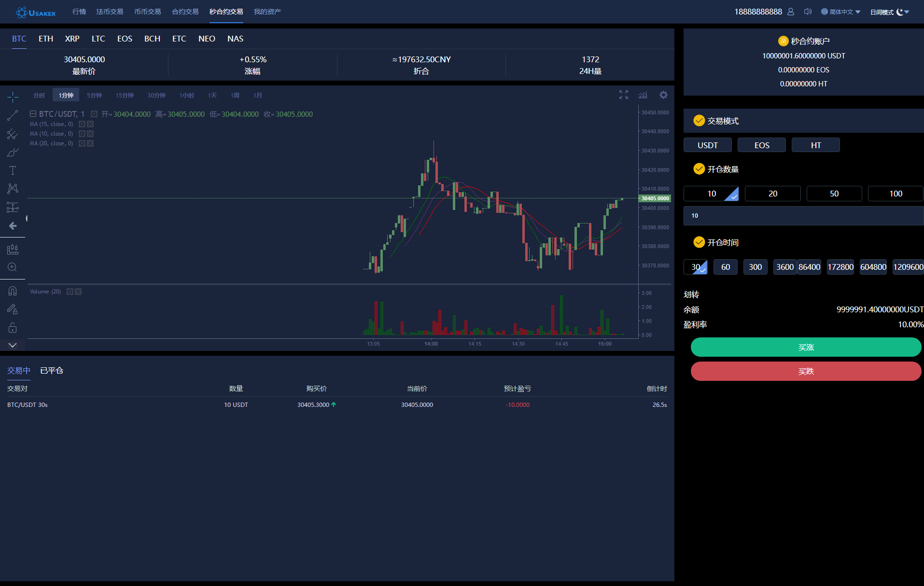Select open time 3600 seconds

coord(785,267)
